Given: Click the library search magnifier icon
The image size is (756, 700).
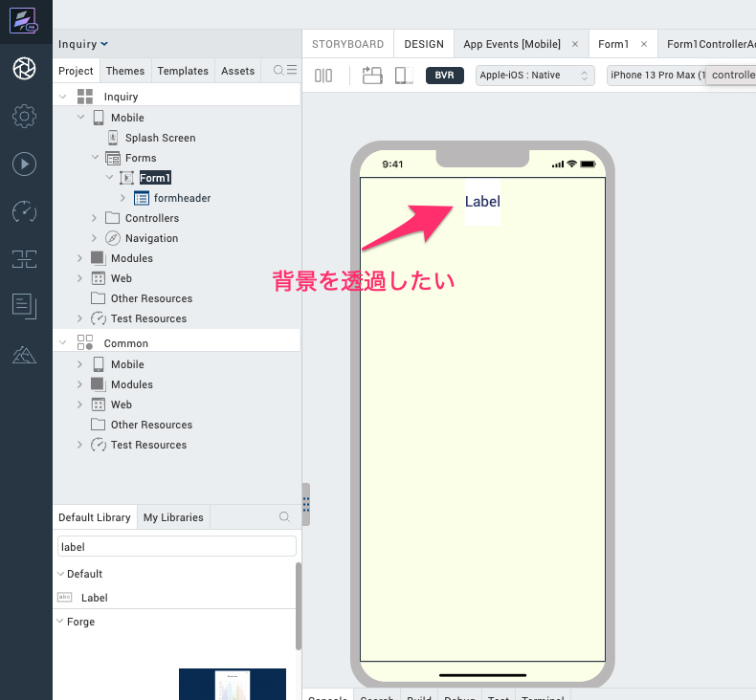Looking at the screenshot, I should click(x=284, y=517).
